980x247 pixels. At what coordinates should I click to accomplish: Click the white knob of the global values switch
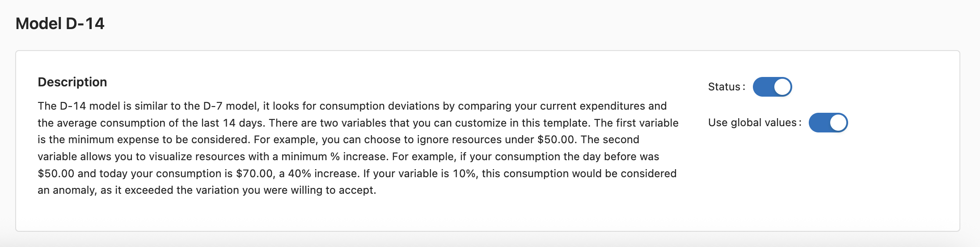838,123
